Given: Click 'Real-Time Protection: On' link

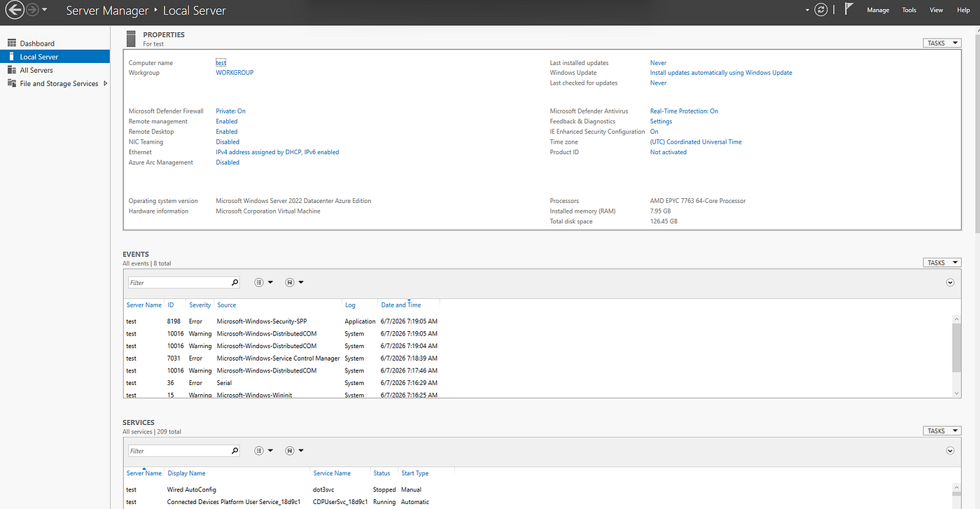Looking at the screenshot, I should pos(684,111).
